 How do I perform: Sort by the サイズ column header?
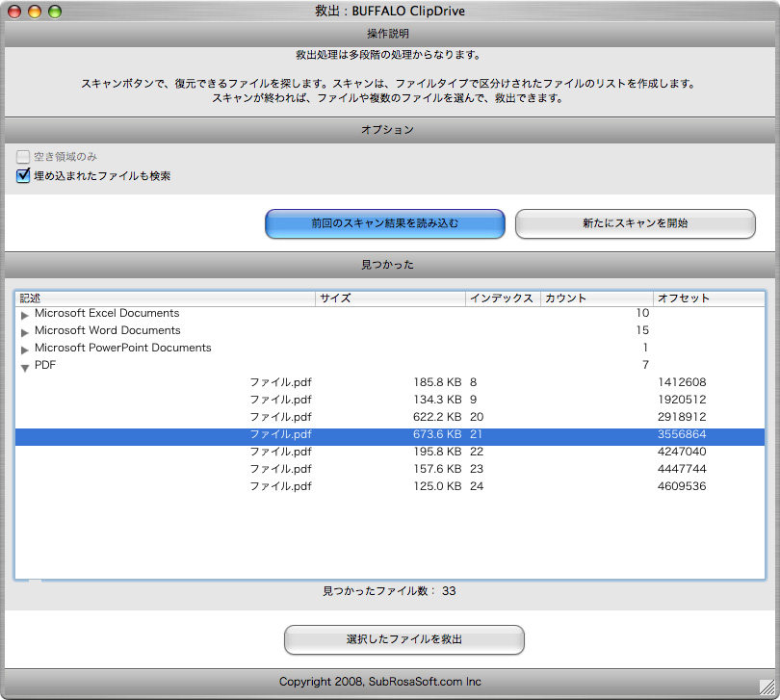[x=391, y=298]
